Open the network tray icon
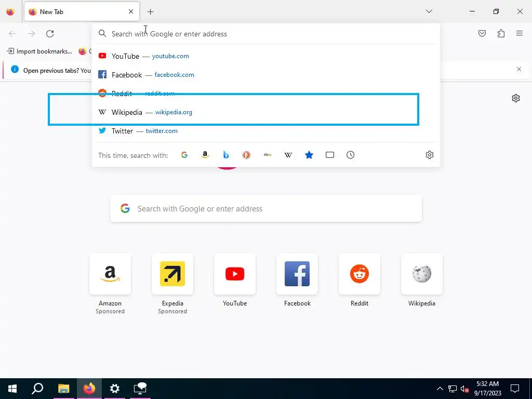Screen dimensions: 532x399 [453, 389]
